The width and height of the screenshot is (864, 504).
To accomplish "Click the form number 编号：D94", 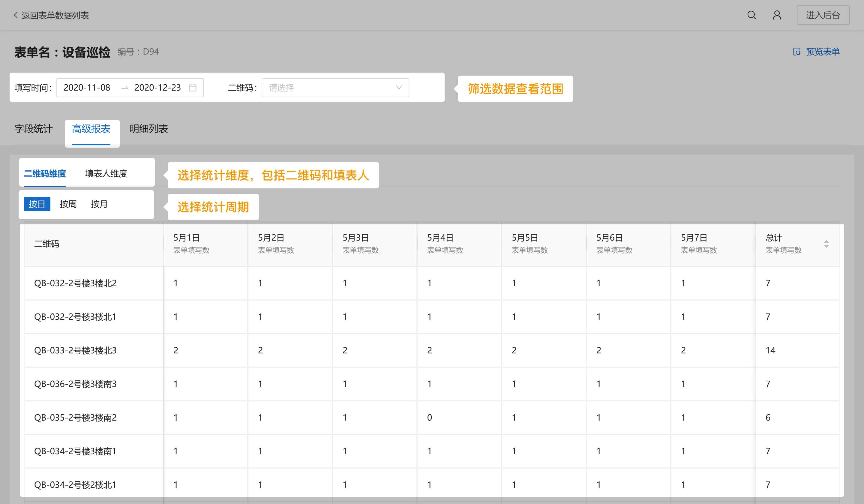I will click(x=138, y=52).
